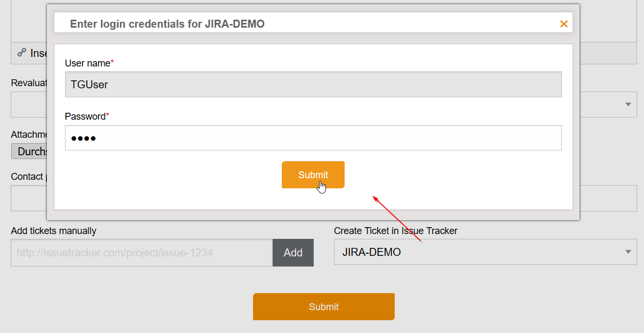
Task: Focus the Password input field
Action: tap(313, 138)
